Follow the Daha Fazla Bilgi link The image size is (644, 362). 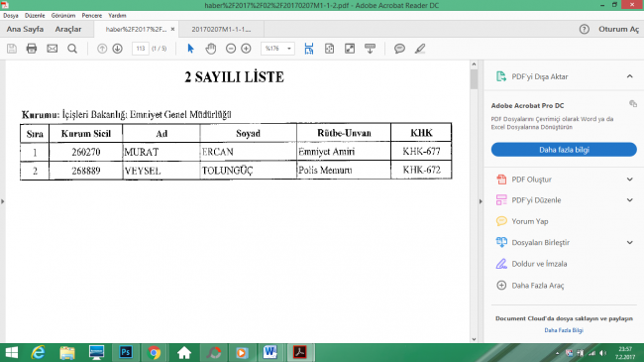coord(564,330)
